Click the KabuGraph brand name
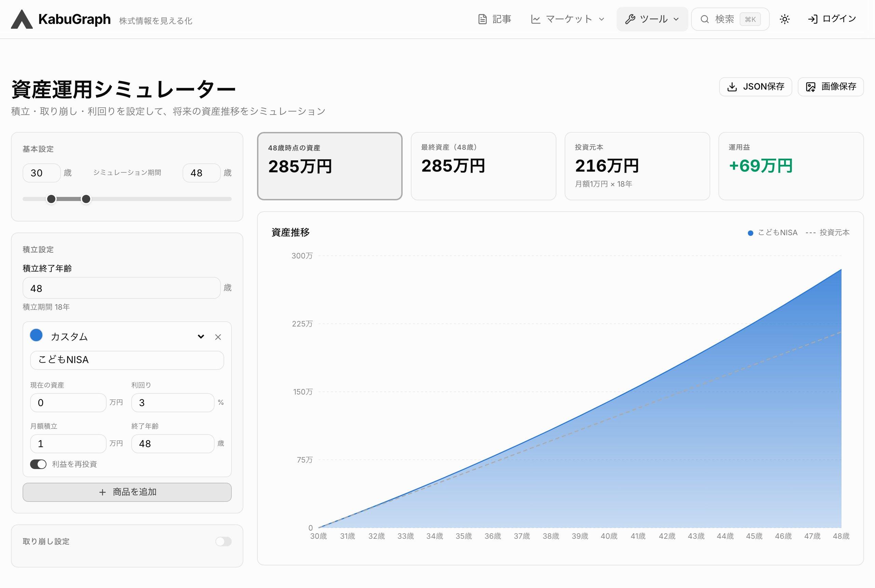 click(x=75, y=19)
